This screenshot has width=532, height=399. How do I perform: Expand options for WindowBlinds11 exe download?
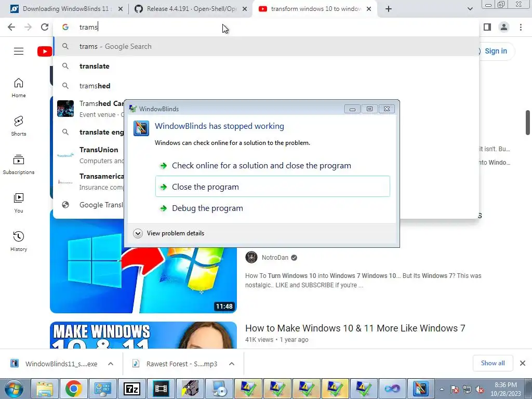tap(111, 364)
